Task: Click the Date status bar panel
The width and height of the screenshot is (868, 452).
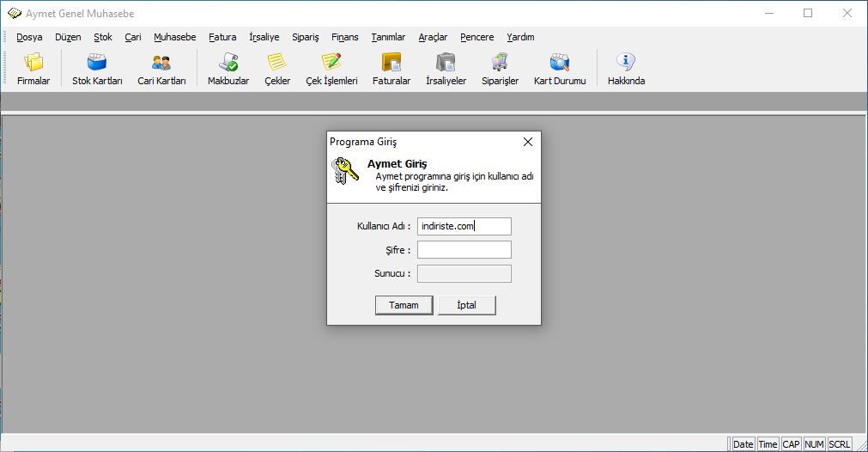Action: click(x=743, y=444)
